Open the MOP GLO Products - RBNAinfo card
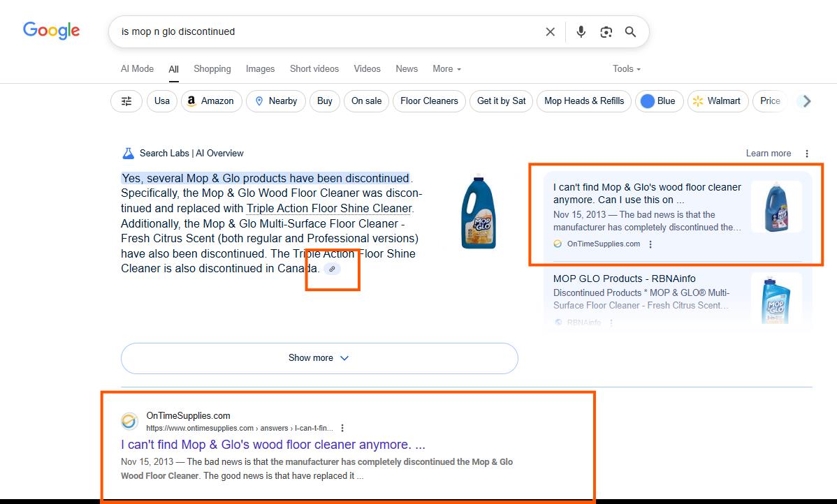This screenshot has width=837, height=504. (x=625, y=279)
